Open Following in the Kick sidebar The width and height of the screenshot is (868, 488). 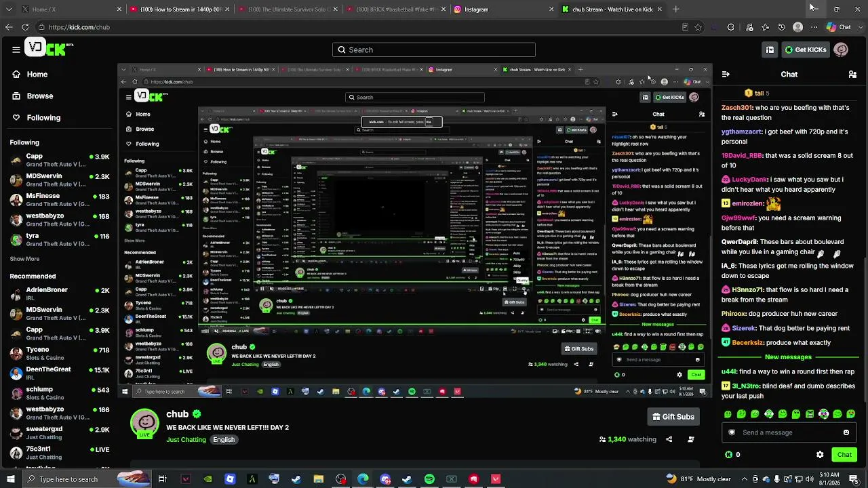click(x=37, y=118)
